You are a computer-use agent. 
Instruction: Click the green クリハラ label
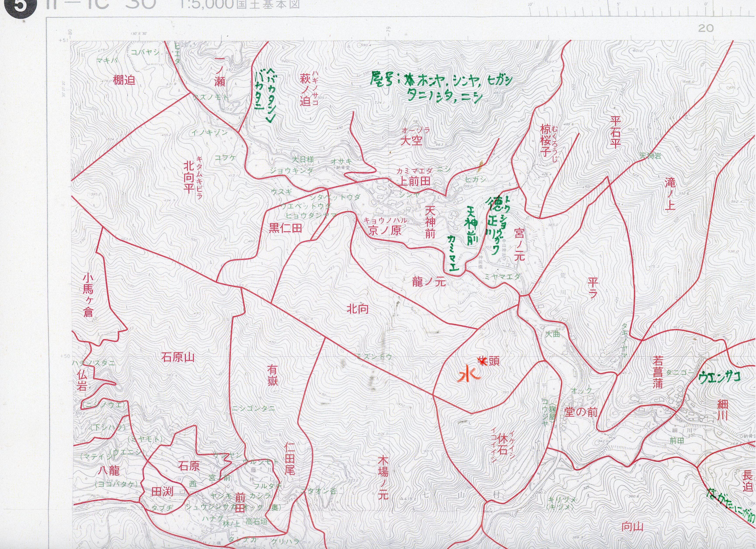(x=285, y=541)
